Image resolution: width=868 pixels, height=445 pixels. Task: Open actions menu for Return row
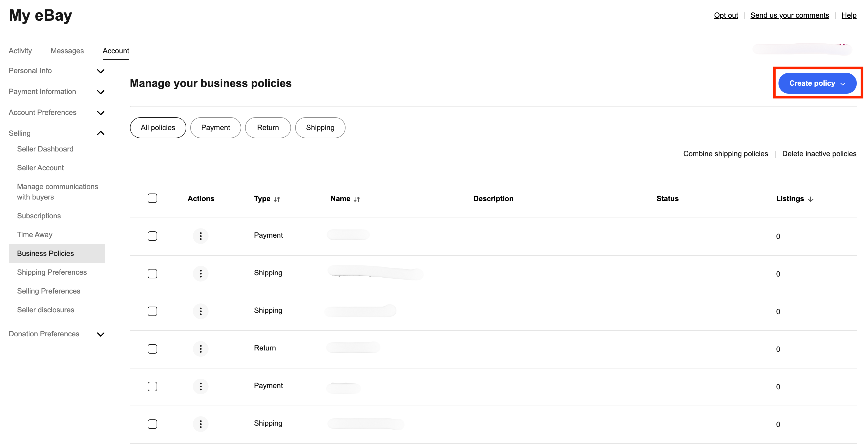coord(200,349)
